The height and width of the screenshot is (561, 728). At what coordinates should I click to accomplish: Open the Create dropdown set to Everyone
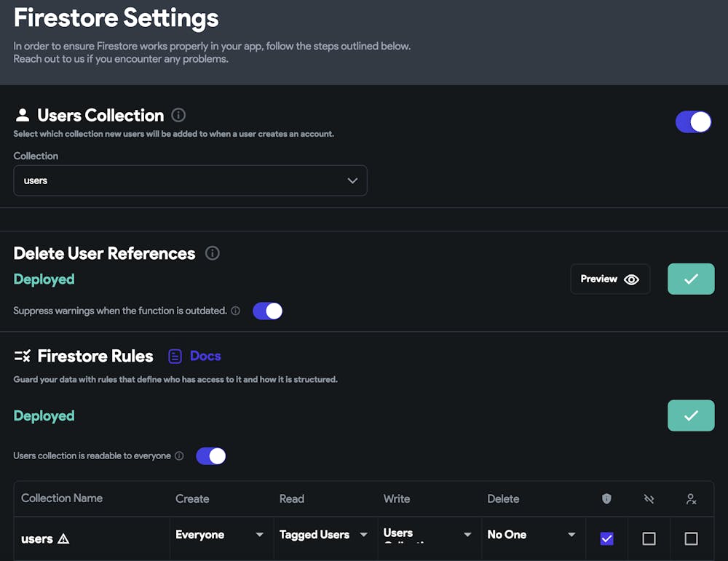tap(220, 535)
